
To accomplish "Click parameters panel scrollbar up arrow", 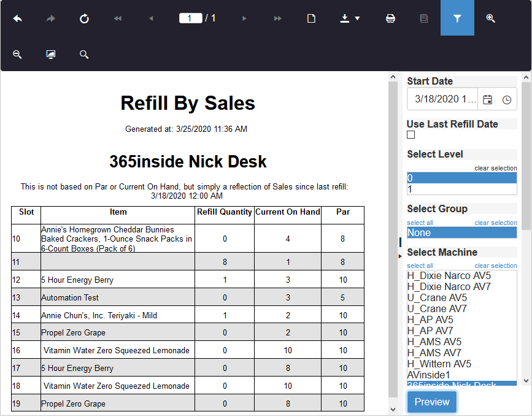I will pyautogui.click(x=526, y=78).
